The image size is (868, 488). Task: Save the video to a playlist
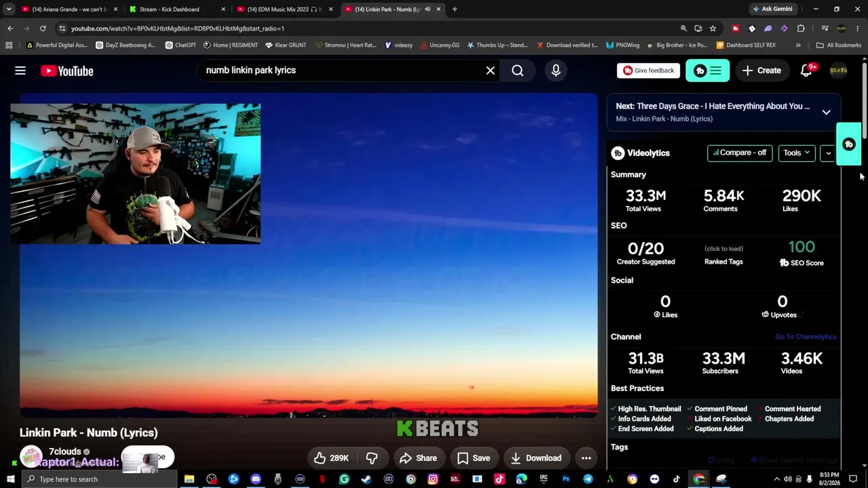coord(473,458)
